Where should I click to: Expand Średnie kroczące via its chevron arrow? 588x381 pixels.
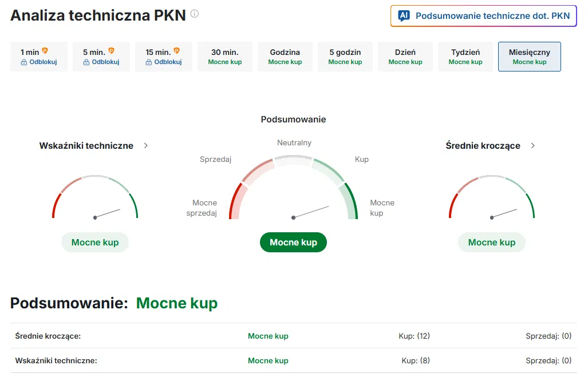(x=533, y=145)
